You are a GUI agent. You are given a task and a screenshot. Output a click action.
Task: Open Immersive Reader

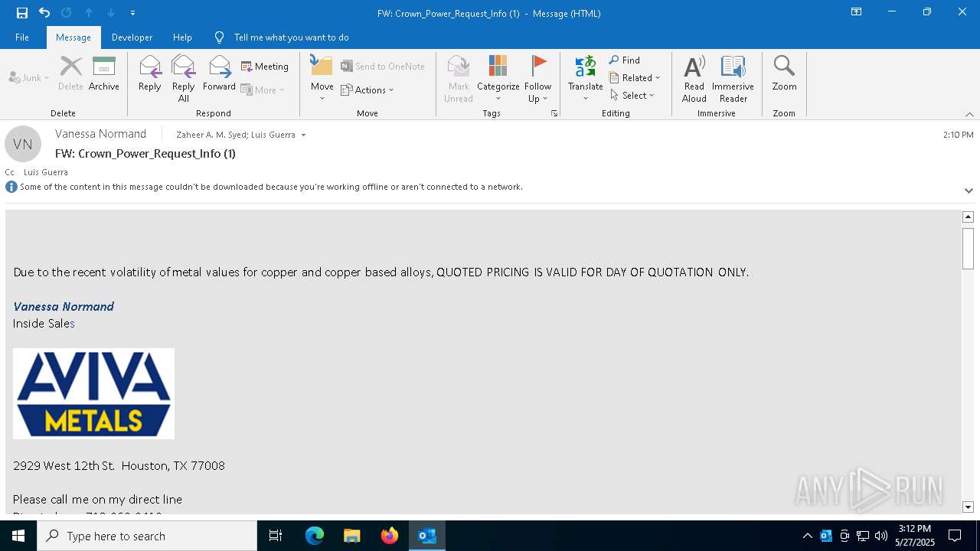tap(733, 79)
